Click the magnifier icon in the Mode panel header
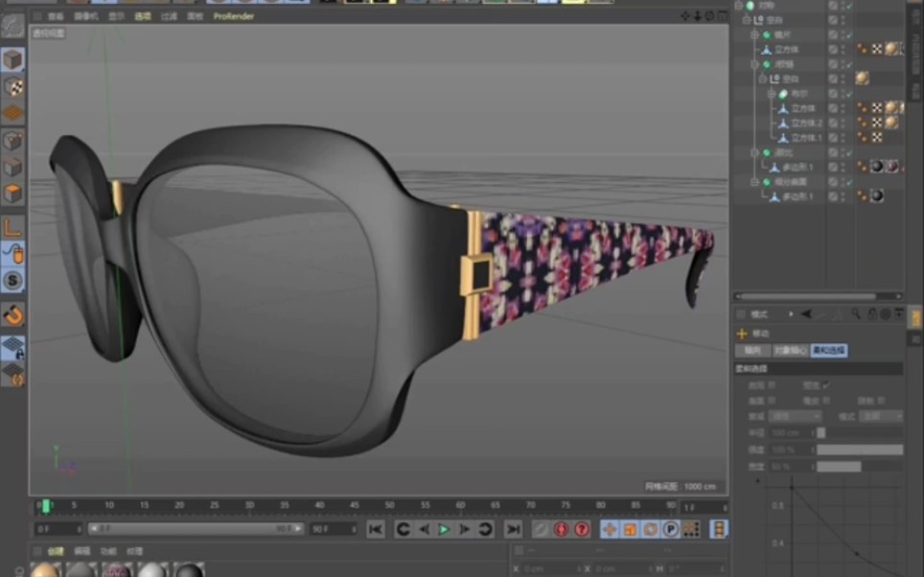Image resolution: width=924 pixels, height=577 pixels. [856, 314]
